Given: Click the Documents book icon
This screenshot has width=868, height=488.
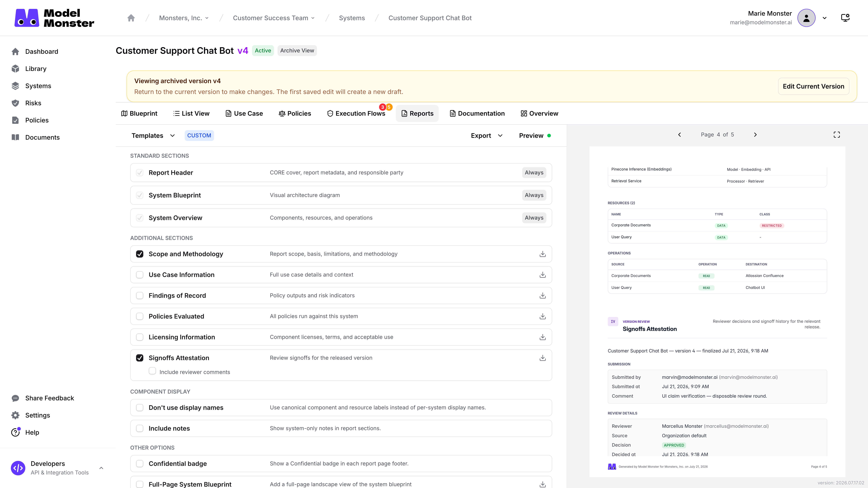Looking at the screenshot, I should point(16,137).
